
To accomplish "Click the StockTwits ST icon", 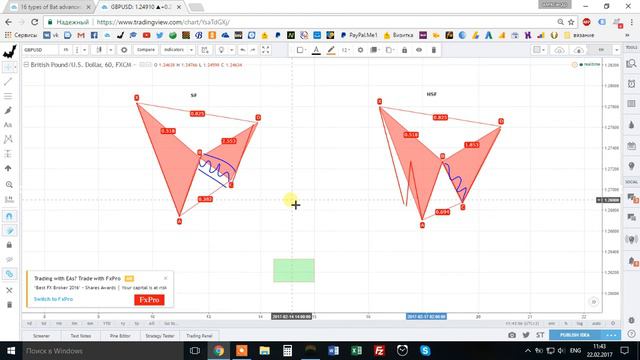I will click(x=540, y=335).
